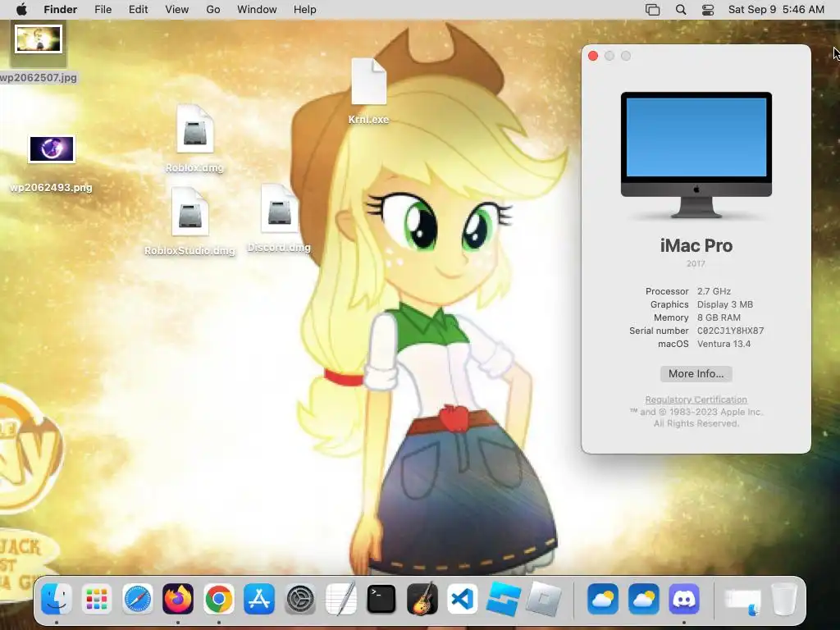Open the File menu
840x630 pixels.
(103, 10)
